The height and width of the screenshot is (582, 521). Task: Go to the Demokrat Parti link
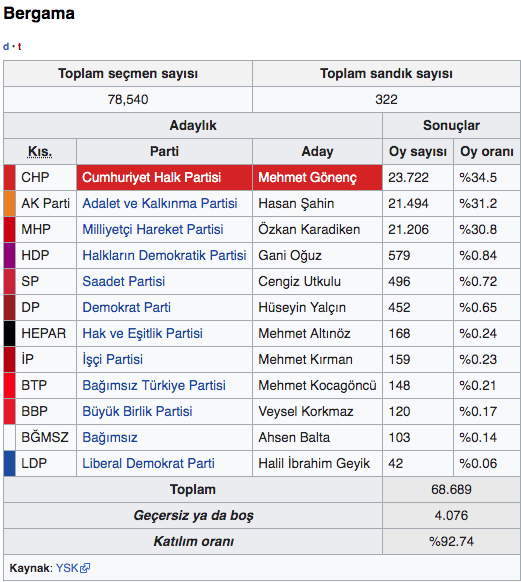tap(126, 307)
